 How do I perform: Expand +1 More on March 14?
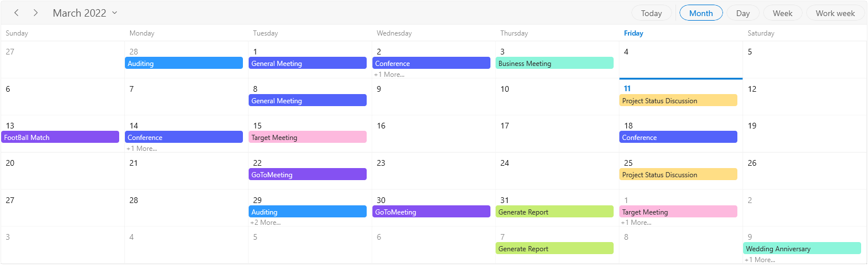(x=142, y=149)
